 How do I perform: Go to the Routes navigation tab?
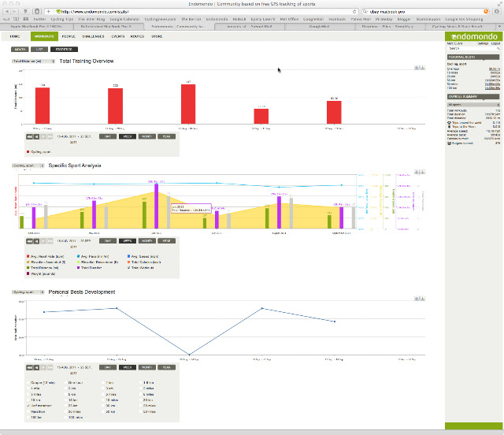137,36
